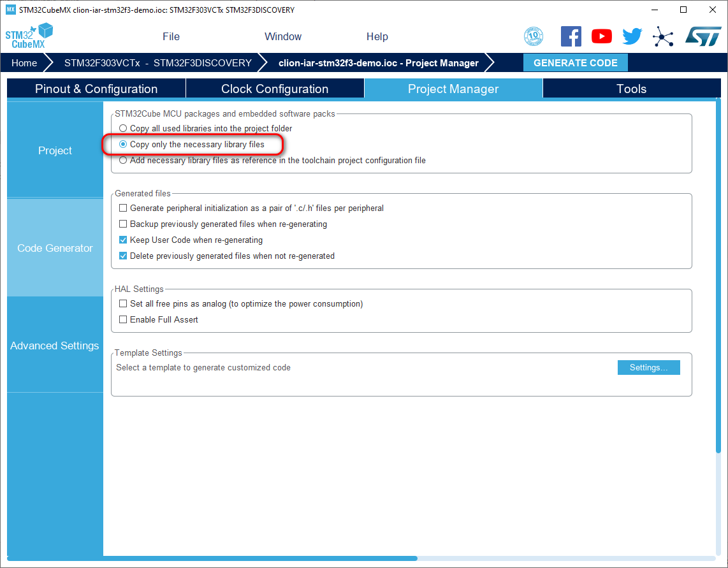Open the Window menu
The height and width of the screenshot is (568, 728).
[x=283, y=37]
